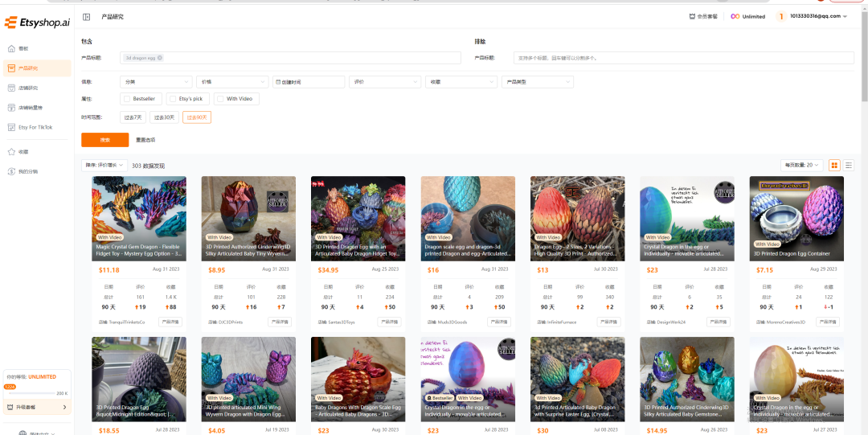Viewport: 868px width, 435px height.
Task: Click the crown membership plan icon
Action: 692,17
